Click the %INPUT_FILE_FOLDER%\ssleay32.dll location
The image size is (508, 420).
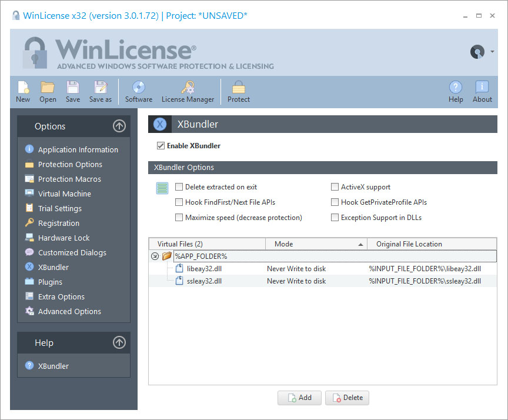[x=425, y=281]
